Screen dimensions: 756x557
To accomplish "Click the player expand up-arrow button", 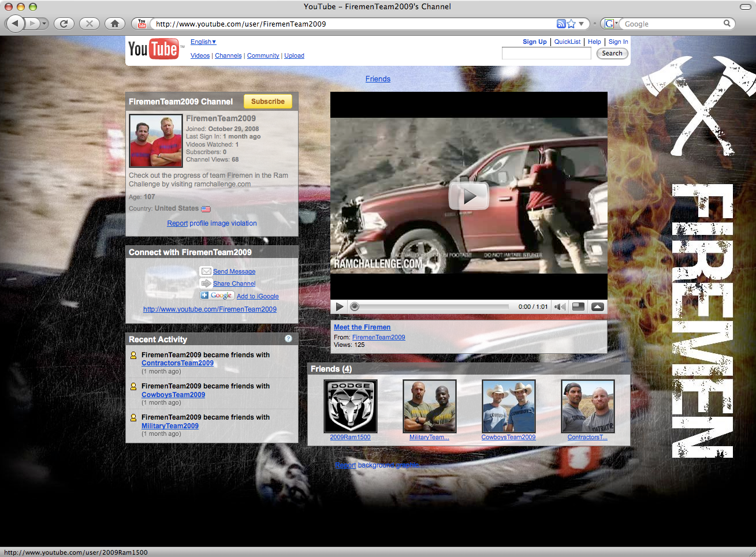I will 598,306.
